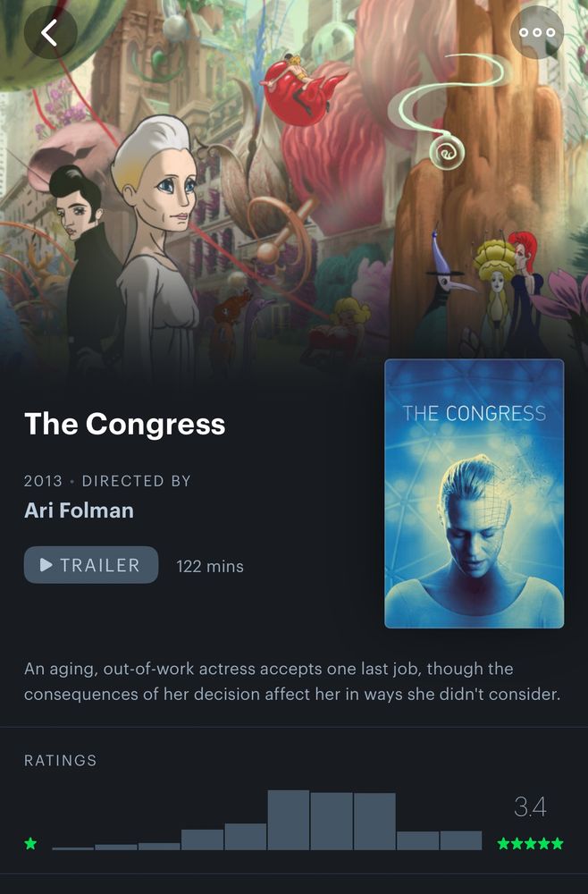Expand the film synopsis text

292,681
